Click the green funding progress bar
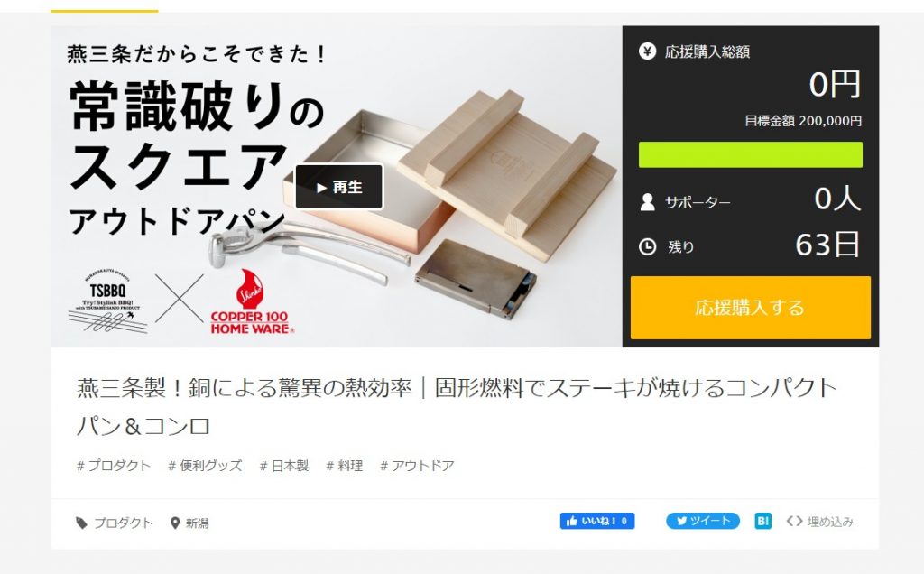This screenshot has width=924, height=574. 750,154
